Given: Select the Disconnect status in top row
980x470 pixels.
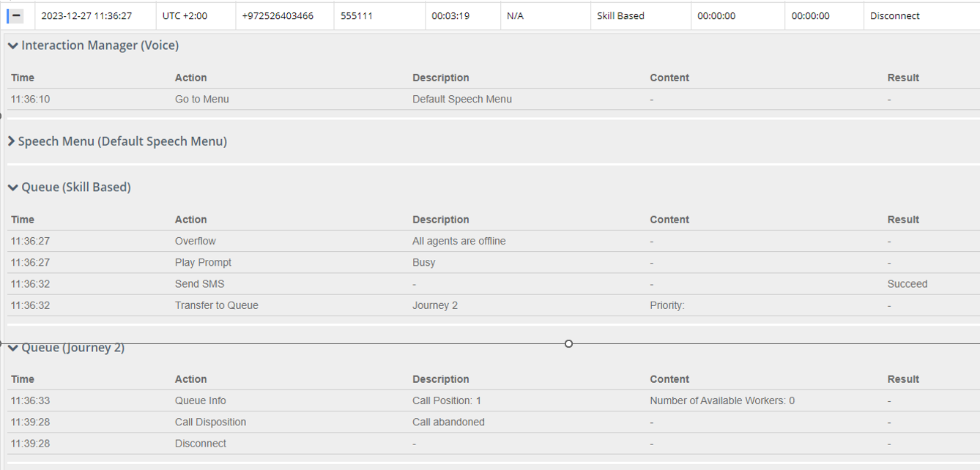Looking at the screenshot, I should pos(895,15).
